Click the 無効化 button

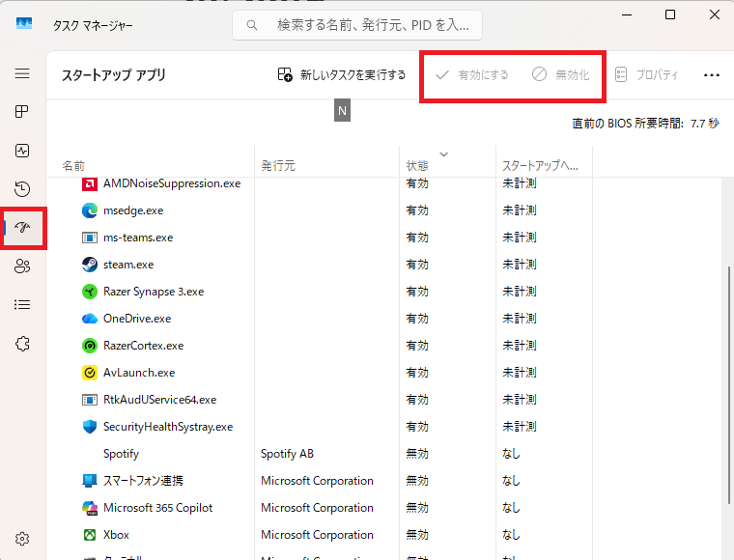560,75
